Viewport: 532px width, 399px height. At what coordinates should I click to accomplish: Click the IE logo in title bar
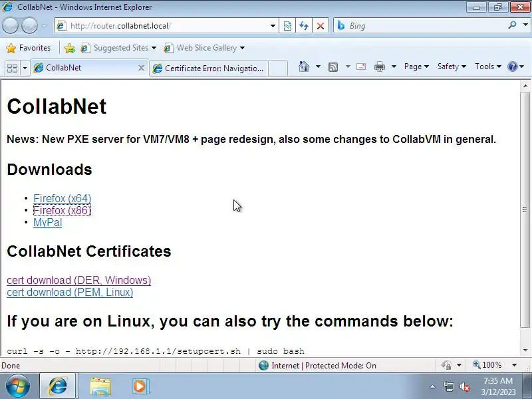pyautogui.click(x=7, y=7)
